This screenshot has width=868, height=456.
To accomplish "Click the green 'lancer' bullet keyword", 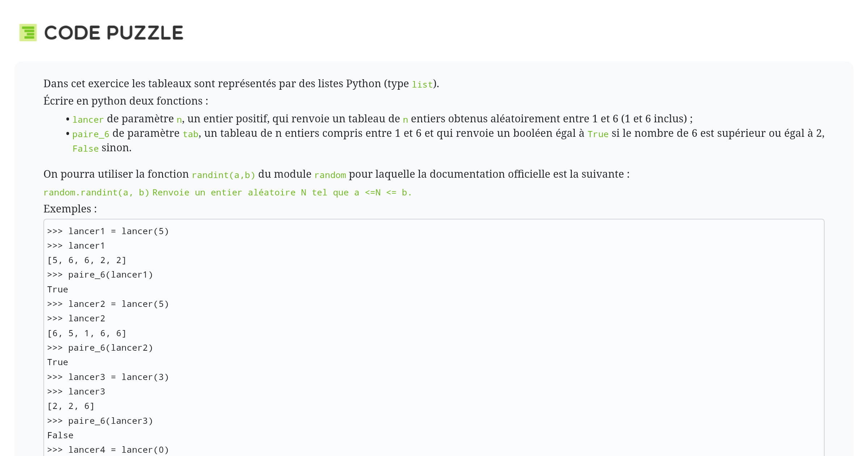I will click(88, 119).
